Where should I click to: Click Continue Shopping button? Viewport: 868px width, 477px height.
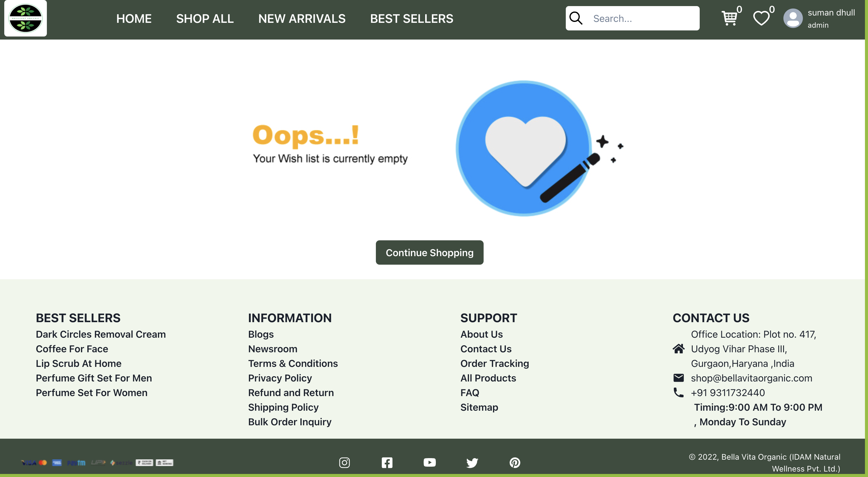pyautogui.click(x=430, y=252)
